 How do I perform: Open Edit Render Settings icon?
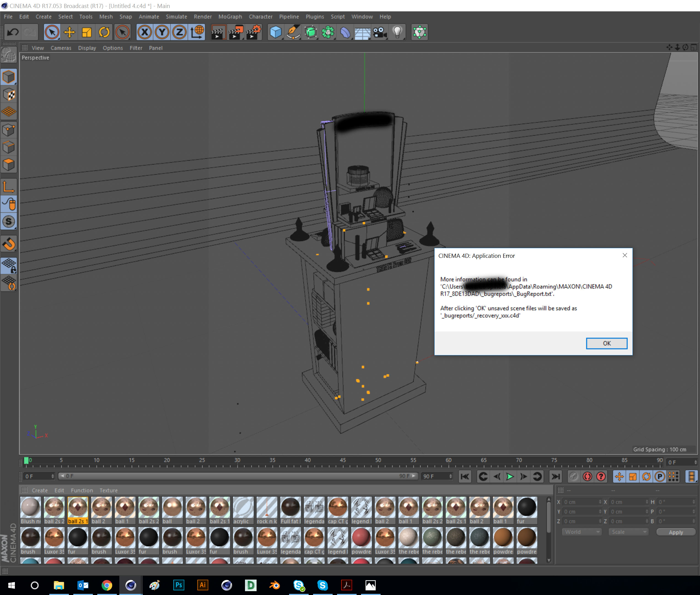coord(253,33)
